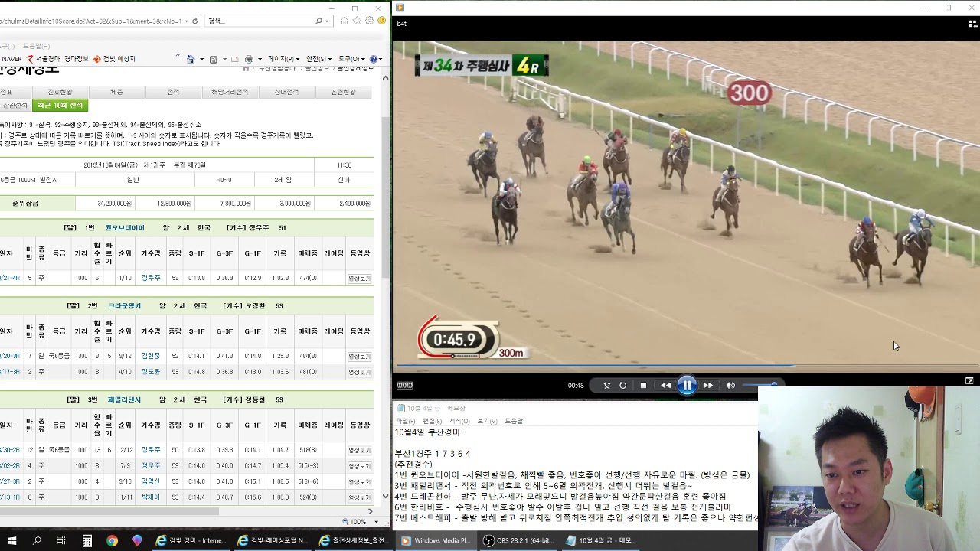The height and width of the screenshot is (551, 980).
Task: Rewind the video in Media Player
Action: tap(665, 386)
